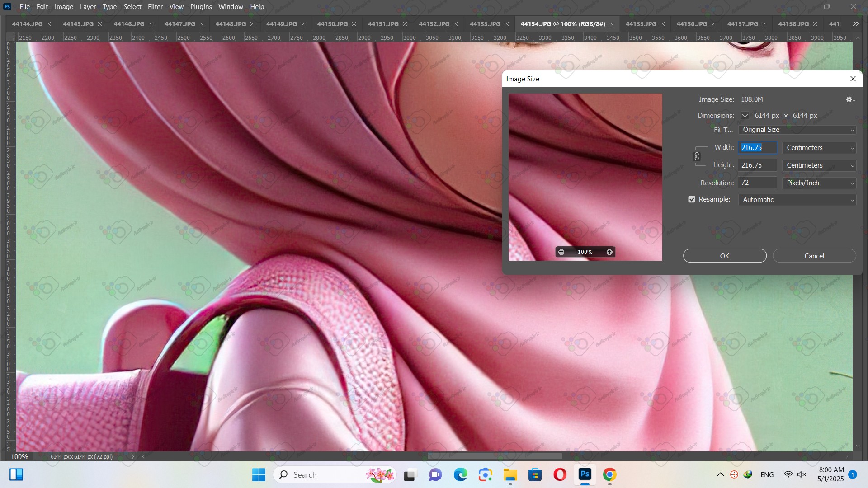
Task: Click the Resolution input field
Action: [758, 183]
